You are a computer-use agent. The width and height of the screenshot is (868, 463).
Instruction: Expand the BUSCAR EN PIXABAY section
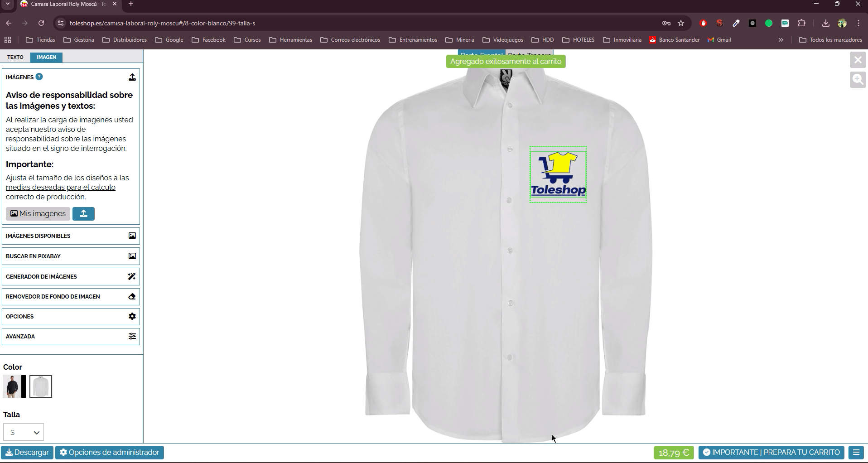click(x=71, y=256)
